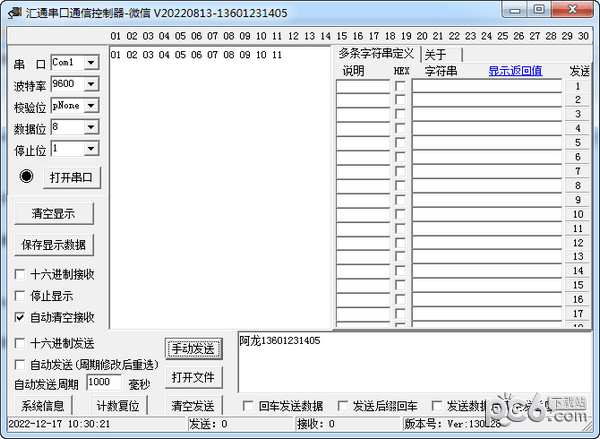The width and height of the screenshot is (600, 439).
Task: Click the 手动发送 button
Action: pyautogui.click(x=194, y=349)
